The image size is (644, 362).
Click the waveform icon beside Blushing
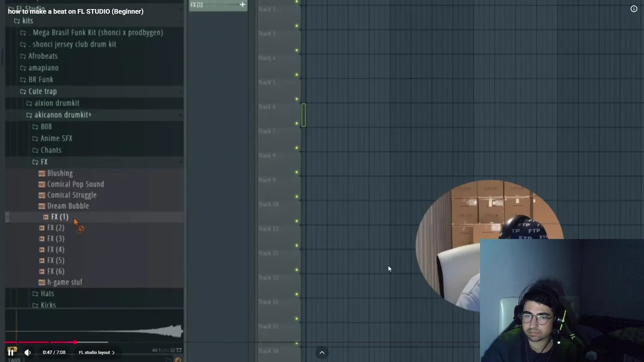click(x=42, y=173)
